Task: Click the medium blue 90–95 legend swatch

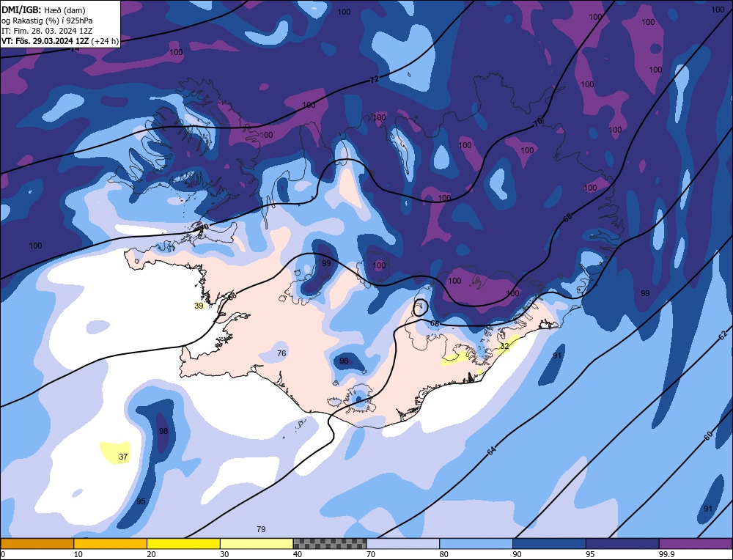Action: click(x=549, y=543)
